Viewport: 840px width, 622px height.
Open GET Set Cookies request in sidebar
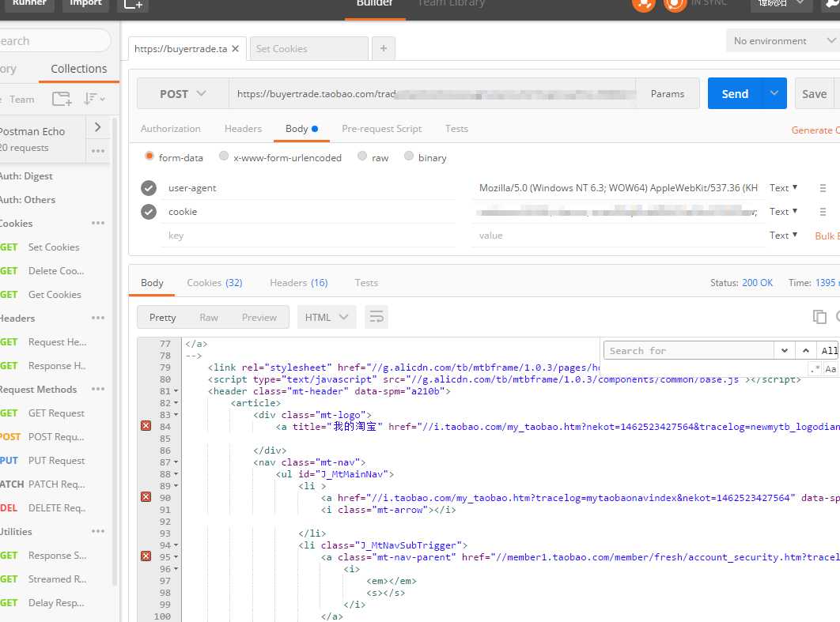[x=54, y=247]
